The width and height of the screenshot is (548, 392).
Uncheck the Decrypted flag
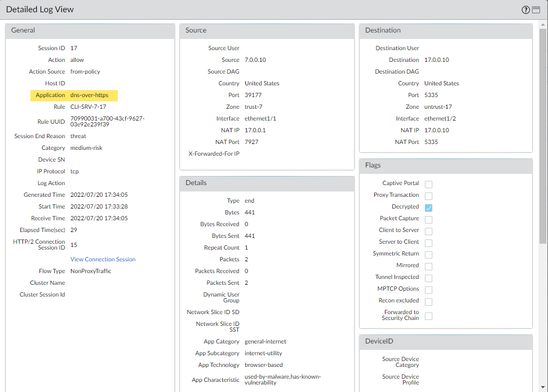pyautogui.click(x=429, y=207)
